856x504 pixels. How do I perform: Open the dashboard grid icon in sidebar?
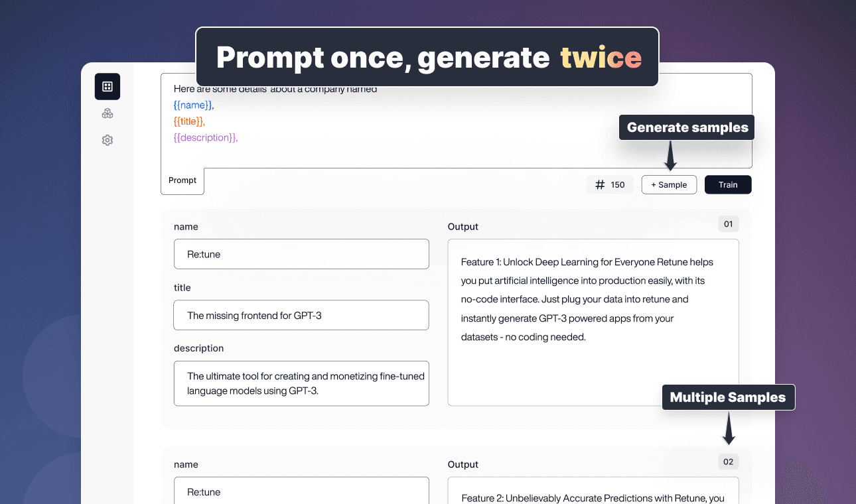coord(107,86)
